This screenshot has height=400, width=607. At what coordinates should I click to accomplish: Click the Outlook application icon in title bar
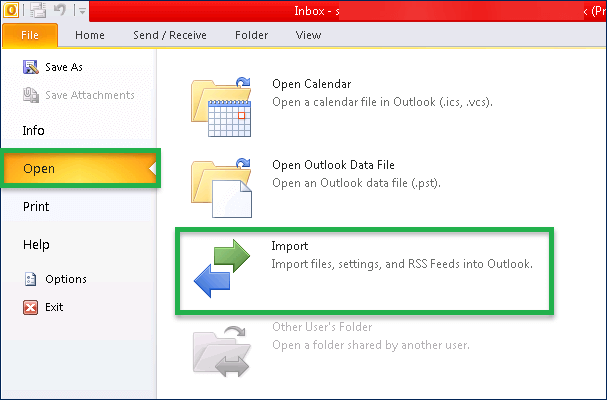click(x=10, y=10)
